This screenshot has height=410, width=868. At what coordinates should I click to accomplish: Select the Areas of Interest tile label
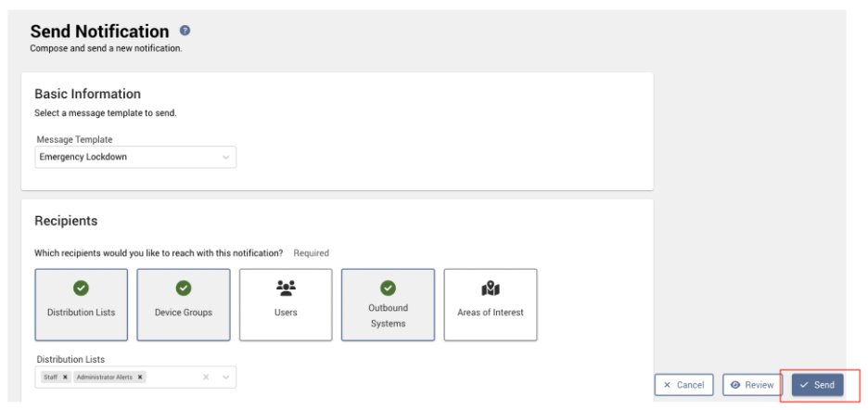(x=490, y=313)
